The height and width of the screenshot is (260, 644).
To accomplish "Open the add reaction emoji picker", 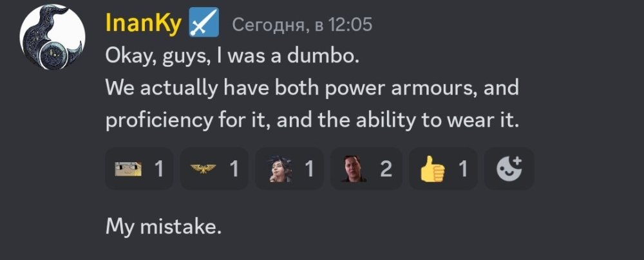I will tap(509, 169).
